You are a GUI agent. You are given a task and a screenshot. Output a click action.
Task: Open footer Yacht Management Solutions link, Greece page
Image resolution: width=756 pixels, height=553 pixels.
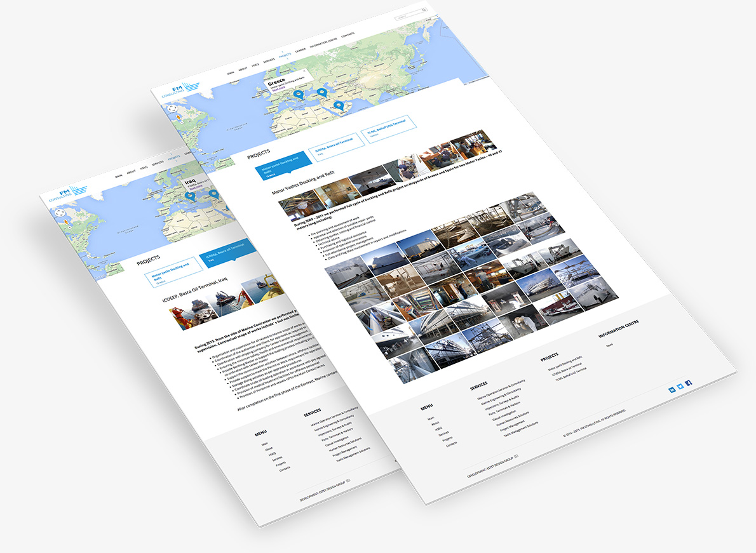521,429
